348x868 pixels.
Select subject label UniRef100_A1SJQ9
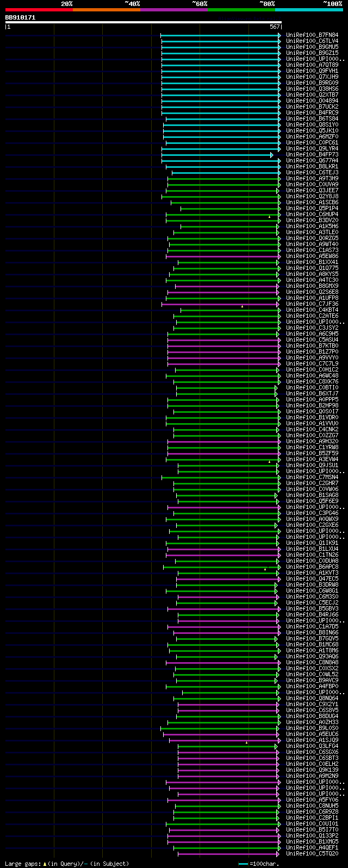[x=312, y=740]
